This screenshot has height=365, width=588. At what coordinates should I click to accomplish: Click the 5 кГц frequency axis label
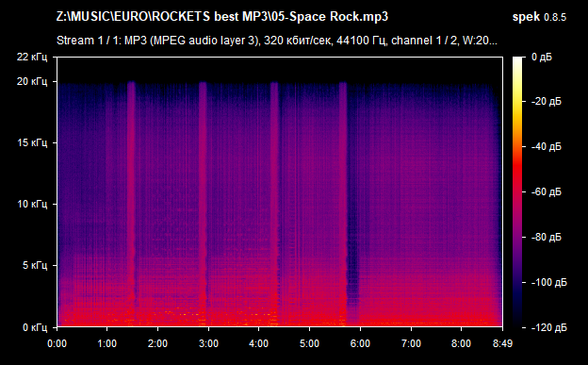pos(35,265)
